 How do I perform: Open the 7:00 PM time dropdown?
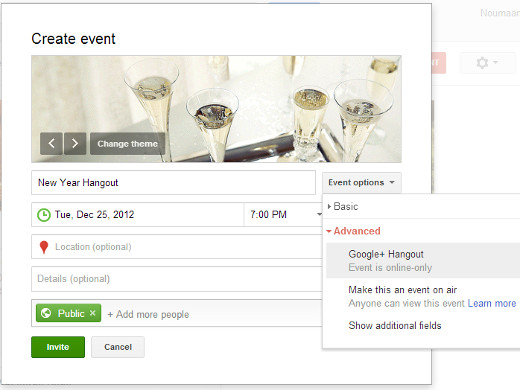click(x=283, y=214)
